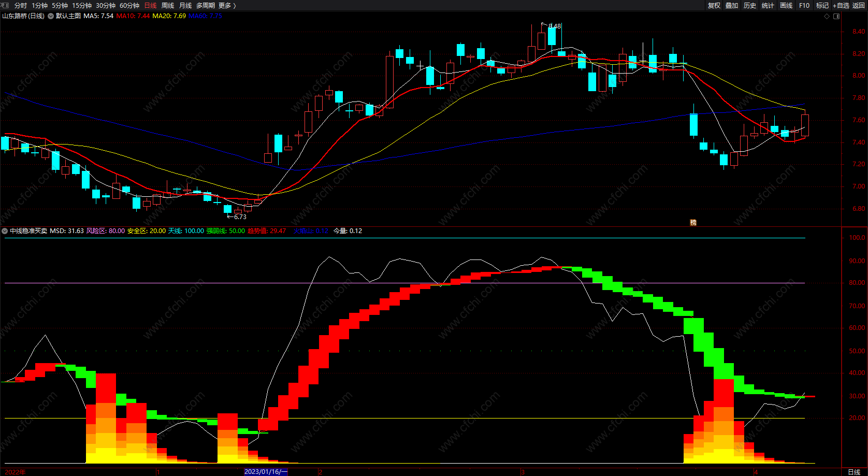
Task: Click the 复权 button
Action: click(x=714, y=5)
